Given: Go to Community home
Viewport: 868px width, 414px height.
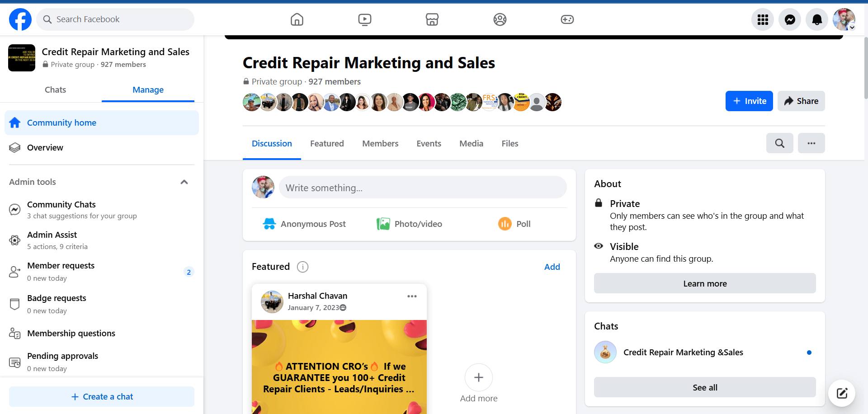Looking at the screenshot, I should [102, 123].
